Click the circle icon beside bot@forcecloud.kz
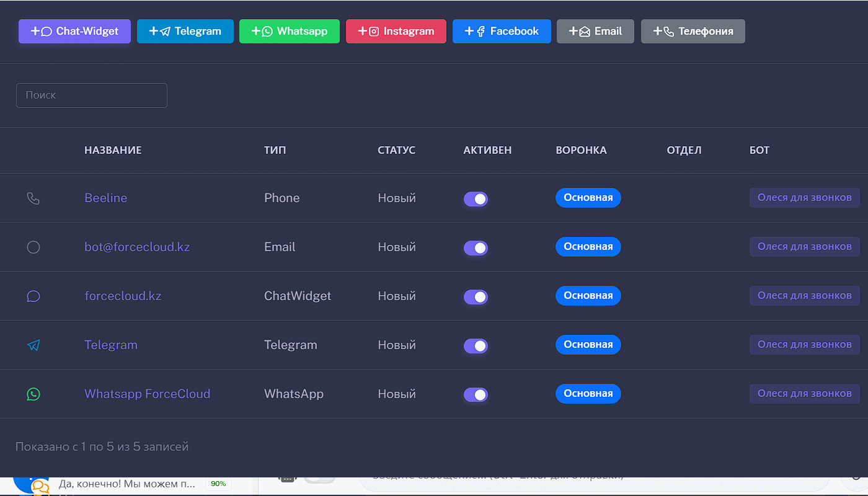 [x=33, y=247]
